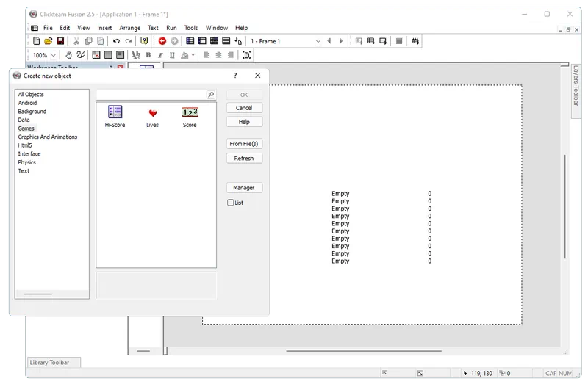The height and width of the screenshot is (384, 588).
Task: Click the grey Forward circle icon
Action: 174,41
